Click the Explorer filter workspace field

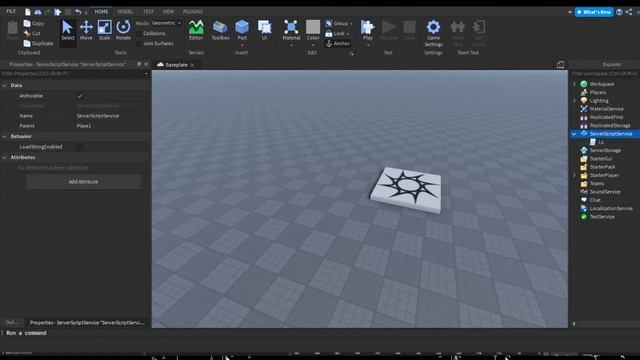pyautogui.click(x=605, y=74)
